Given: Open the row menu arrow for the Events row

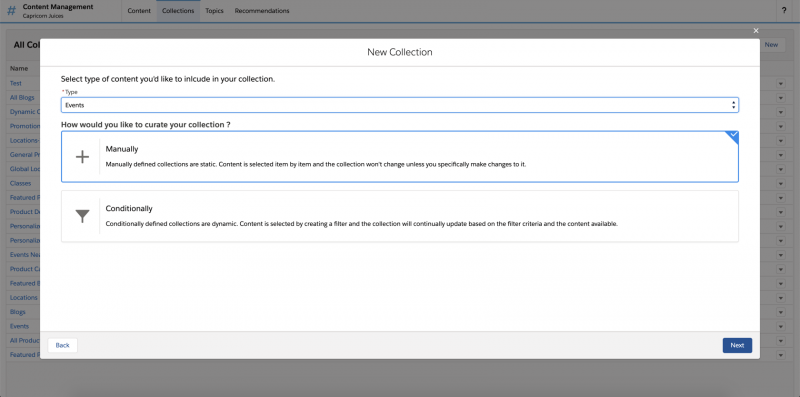Looking at the screenshot, I should coord(781,327).
